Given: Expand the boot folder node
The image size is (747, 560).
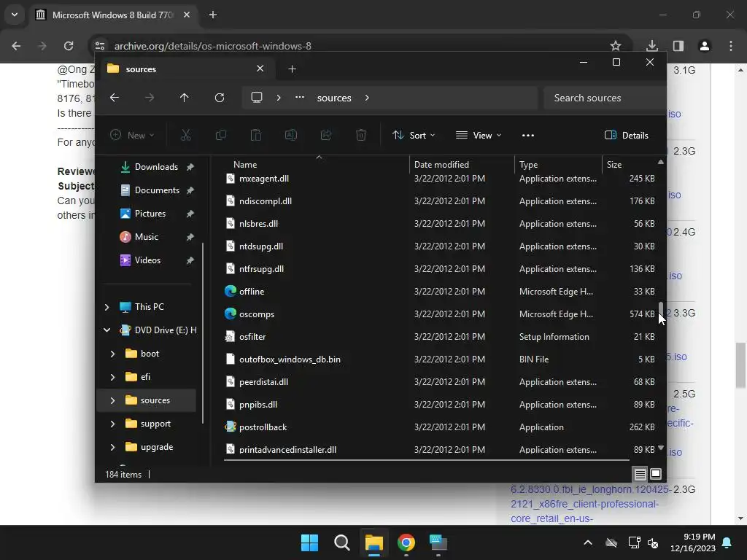Looking at the screenshot, I should [112, 354].
